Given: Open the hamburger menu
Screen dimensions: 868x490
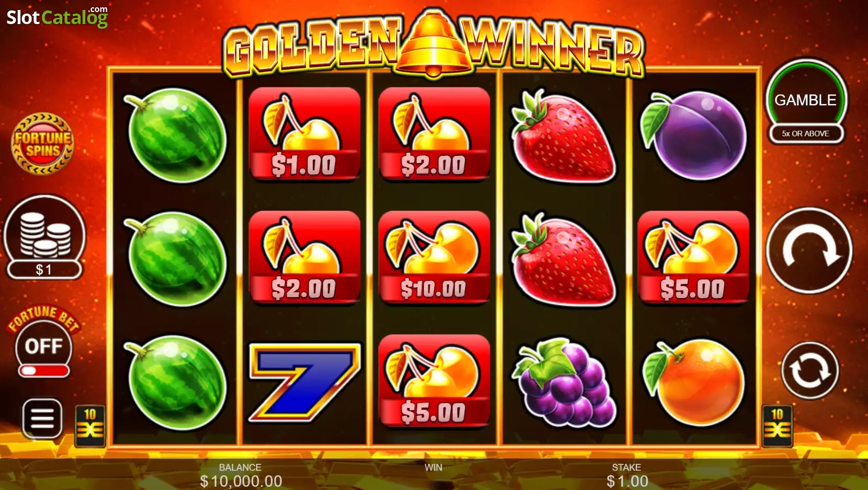Looking at the screenshot, I should (42, 418).
